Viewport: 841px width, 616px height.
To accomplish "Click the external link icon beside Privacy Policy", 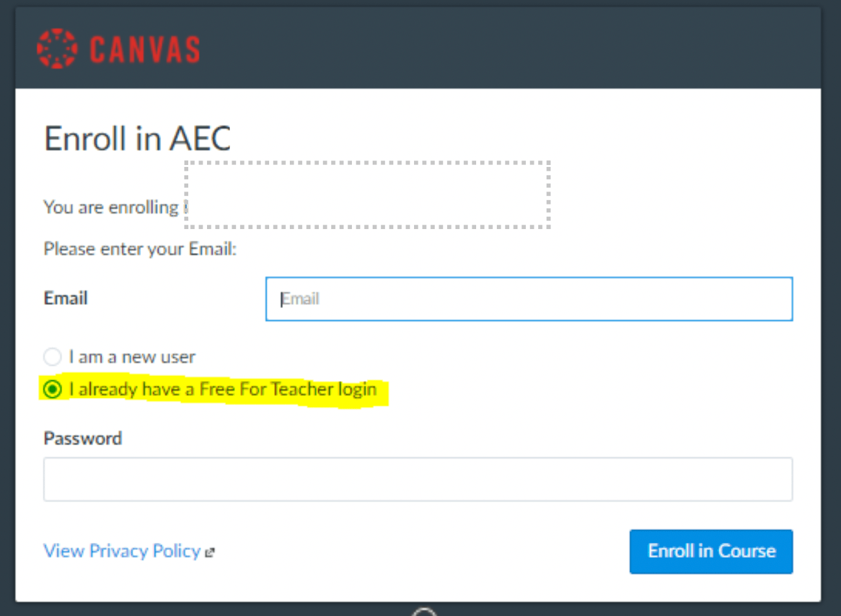I will click(x=210, y=553).
